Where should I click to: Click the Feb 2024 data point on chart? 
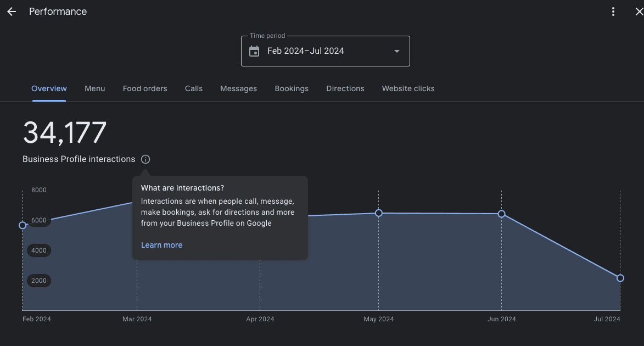coord(23,225)
